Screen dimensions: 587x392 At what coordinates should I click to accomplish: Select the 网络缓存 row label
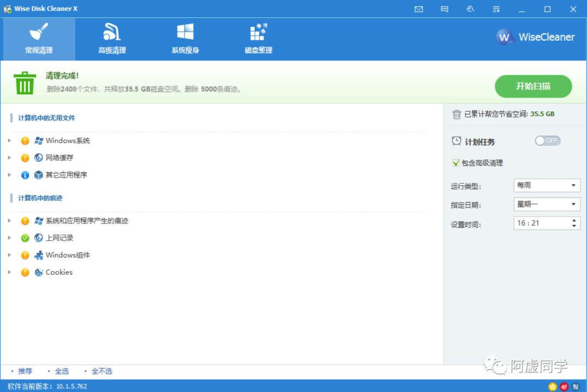[60, 158]
